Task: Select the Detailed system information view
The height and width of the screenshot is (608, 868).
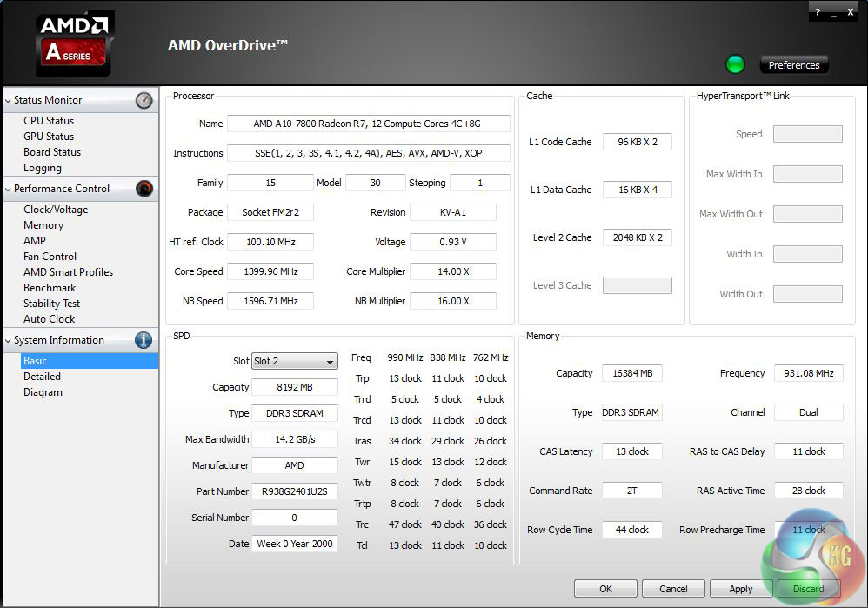Action: tap(42, 377)
